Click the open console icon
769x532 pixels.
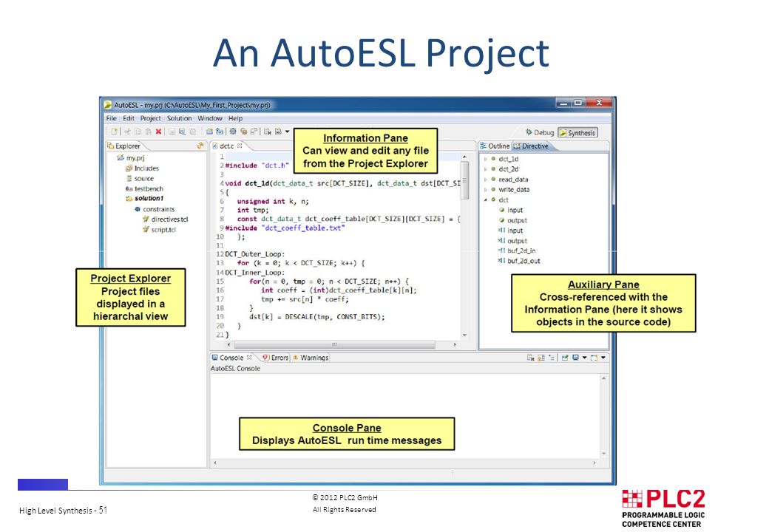(x=594, y=358)
